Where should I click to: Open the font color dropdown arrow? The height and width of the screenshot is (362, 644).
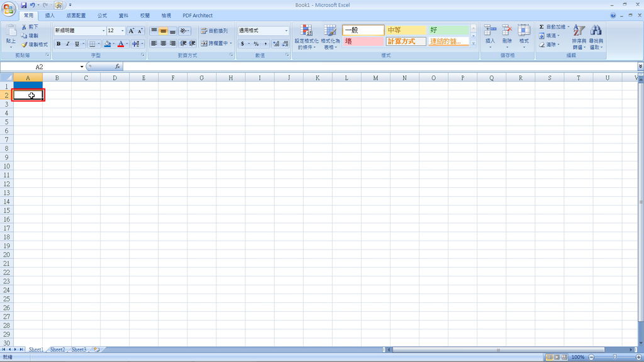(x=127, y=43)
